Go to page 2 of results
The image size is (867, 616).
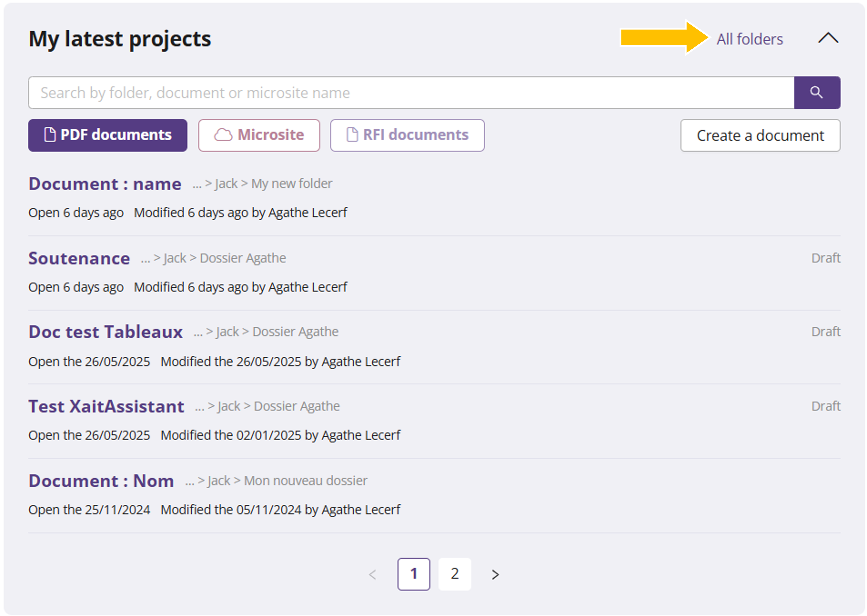click(x=454, y=573)
